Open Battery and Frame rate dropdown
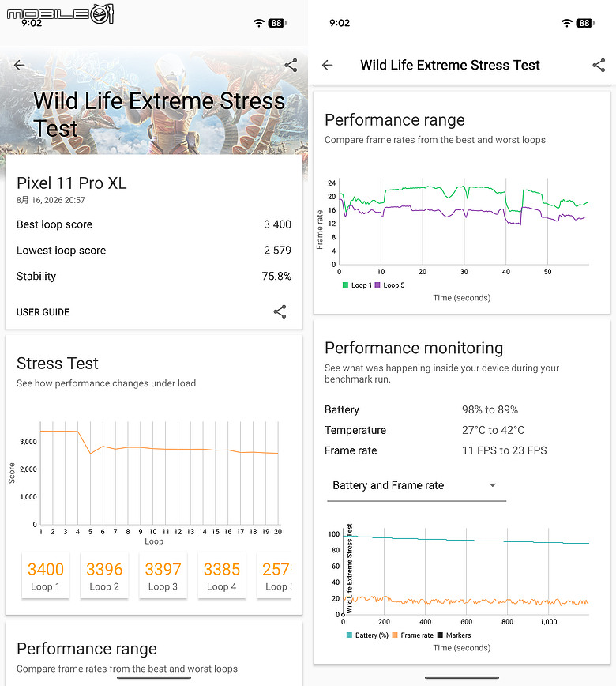616x686 pixels. click(x=416, y=485)
